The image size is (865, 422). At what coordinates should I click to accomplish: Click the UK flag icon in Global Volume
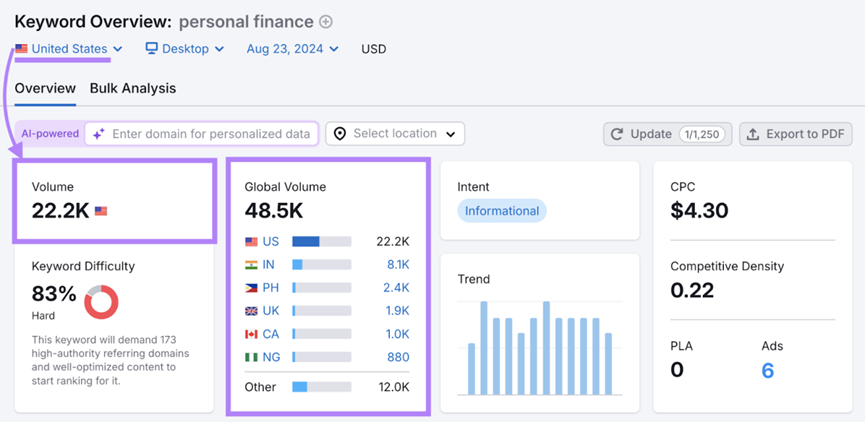[251, 311]
